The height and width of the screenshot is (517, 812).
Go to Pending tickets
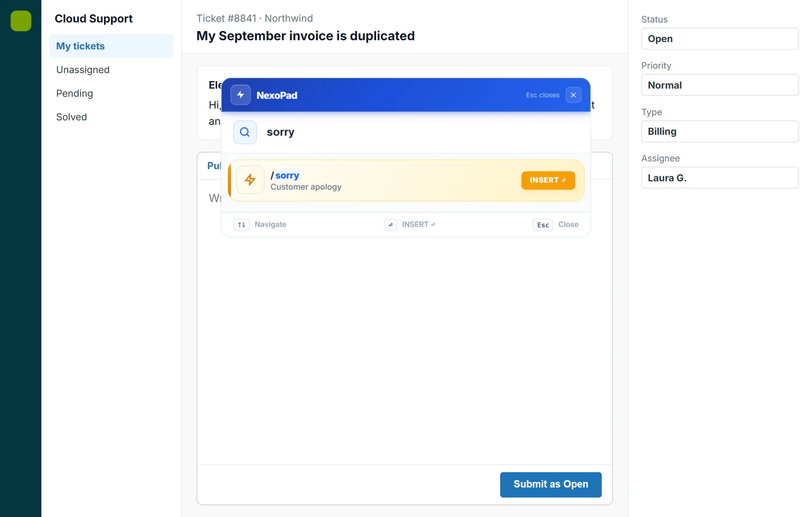point(111,93)
